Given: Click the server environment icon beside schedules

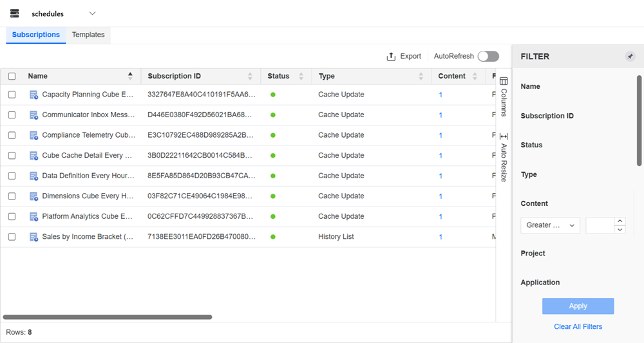Looking at the screenshot, I should tap(15, 14).
